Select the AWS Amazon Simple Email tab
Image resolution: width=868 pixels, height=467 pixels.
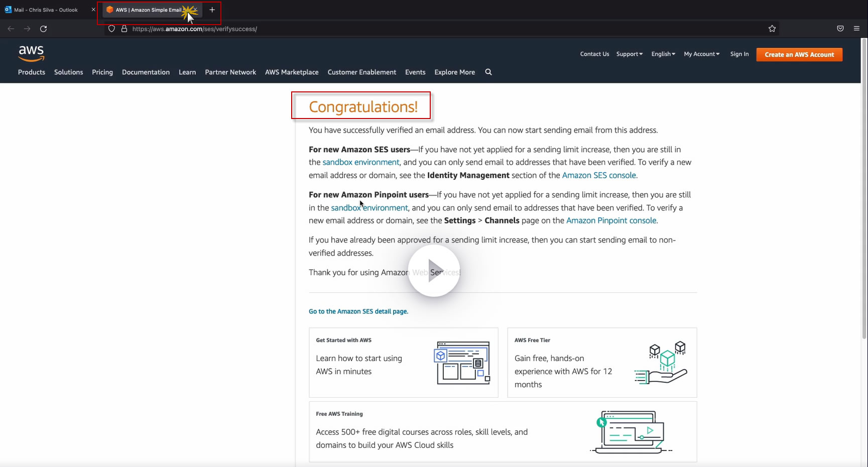[153, 10]
